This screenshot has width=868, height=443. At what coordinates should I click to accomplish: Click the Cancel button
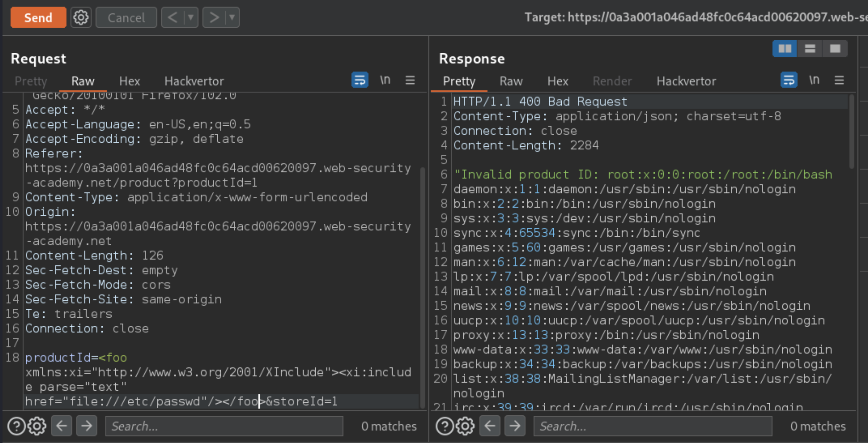(x=126, y=18)
